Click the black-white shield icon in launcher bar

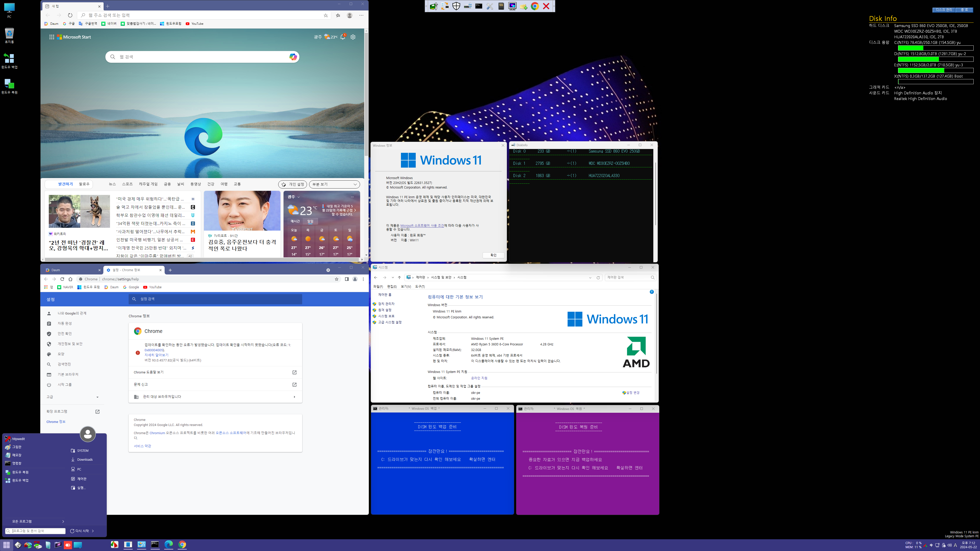[x=456, y=6]
